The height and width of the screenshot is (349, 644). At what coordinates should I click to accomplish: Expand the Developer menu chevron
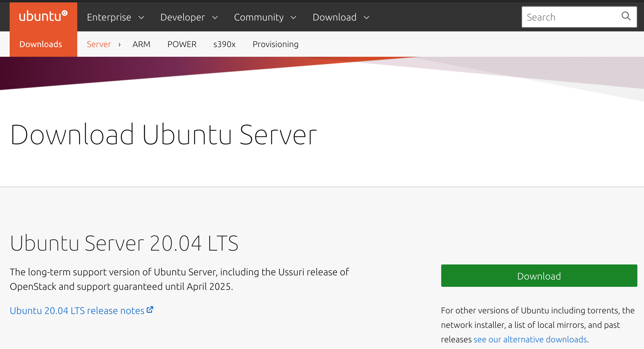coord(215,18)
